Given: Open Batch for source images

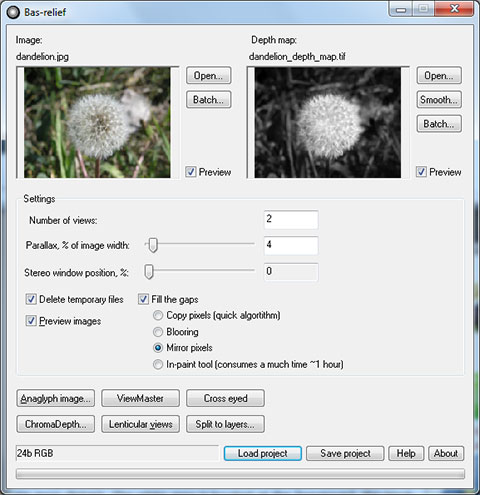Looking at the screenshot, I should (x=208, y=99).
